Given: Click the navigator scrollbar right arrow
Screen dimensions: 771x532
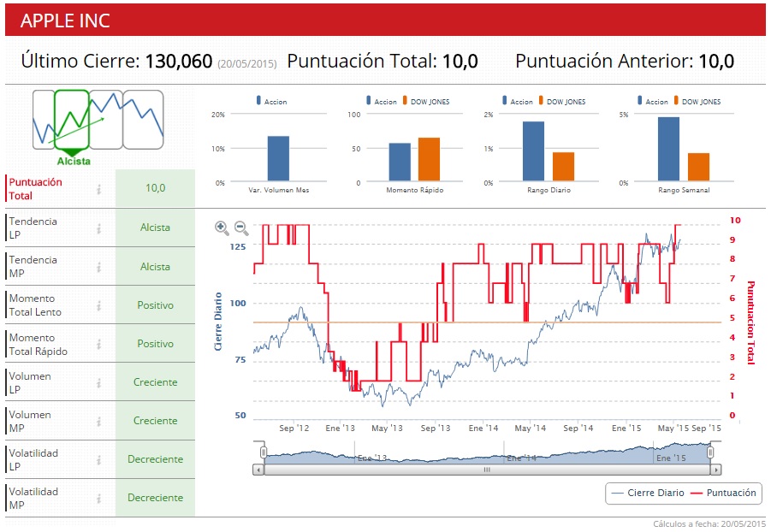Looking at the screenshot, I should point(716,470).
